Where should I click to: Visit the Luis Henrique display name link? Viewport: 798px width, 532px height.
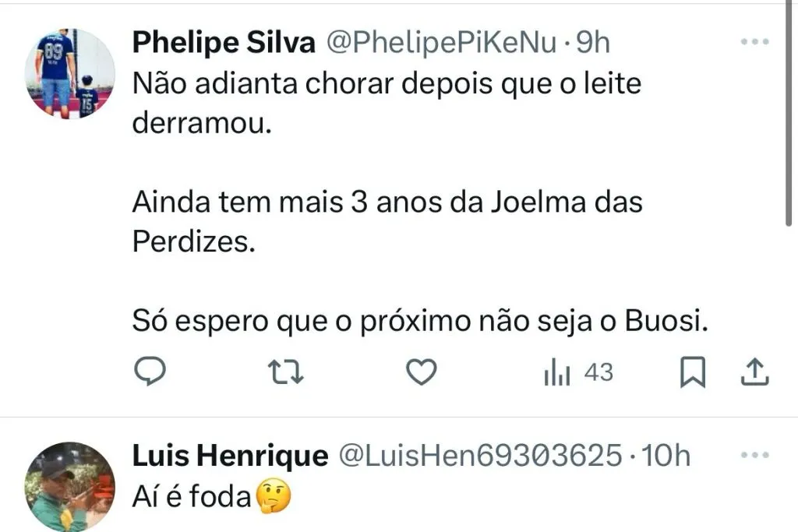tap(230, 456)
